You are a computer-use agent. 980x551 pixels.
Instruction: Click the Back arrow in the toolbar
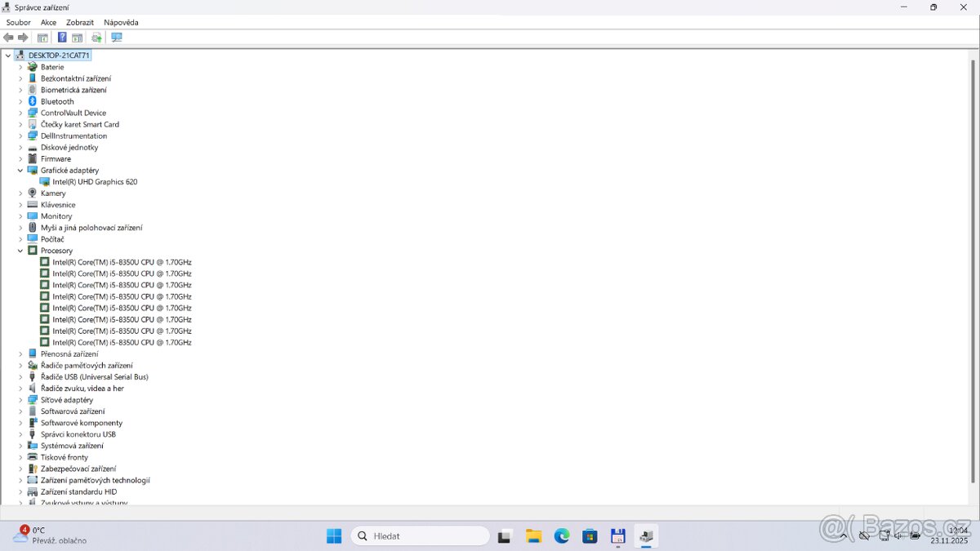[x=8, y=38]
